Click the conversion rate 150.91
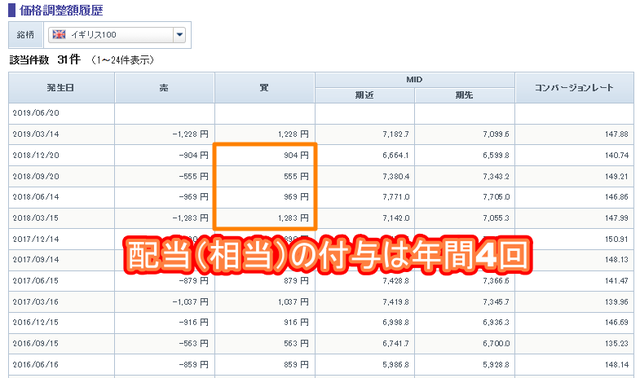Viewport: 640px width, 378px height. (x=616, y=239)
